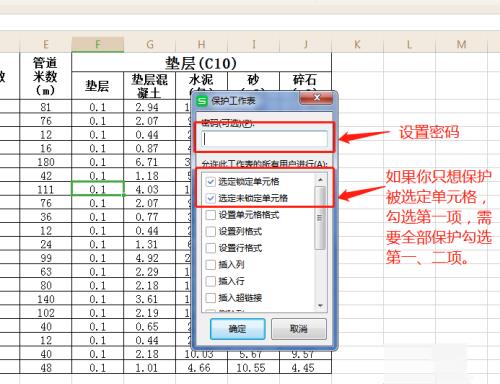Click the 垫层(C10) merged header cell
Viewport: 500px width, 384px height.
click(201, 63)
